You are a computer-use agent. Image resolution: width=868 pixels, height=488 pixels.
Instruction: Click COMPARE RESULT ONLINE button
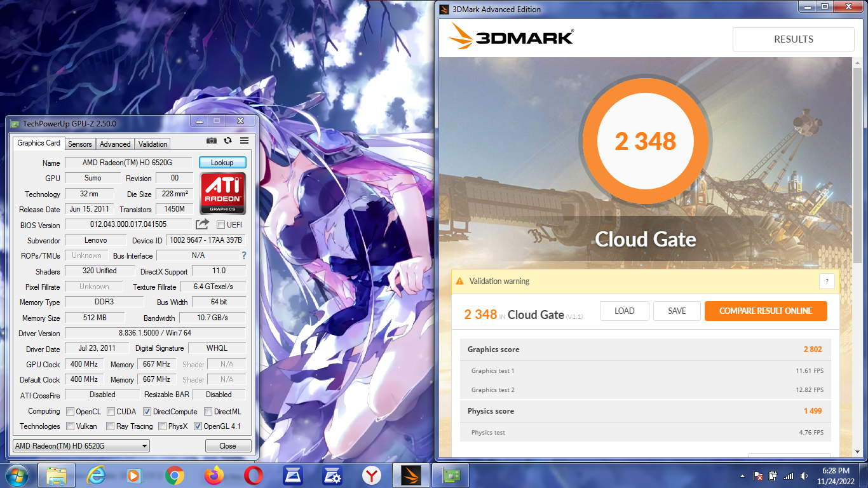tap(766, 311)
